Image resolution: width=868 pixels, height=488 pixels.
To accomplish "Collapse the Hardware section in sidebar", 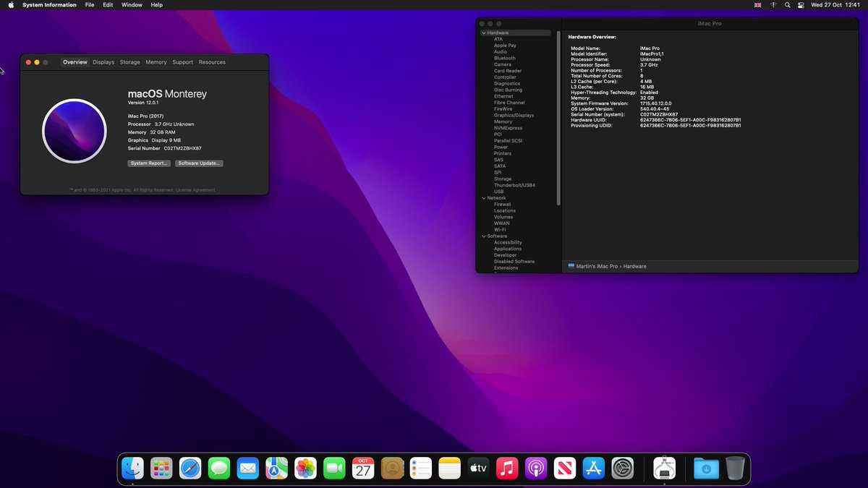I will [x=484, y=33].
